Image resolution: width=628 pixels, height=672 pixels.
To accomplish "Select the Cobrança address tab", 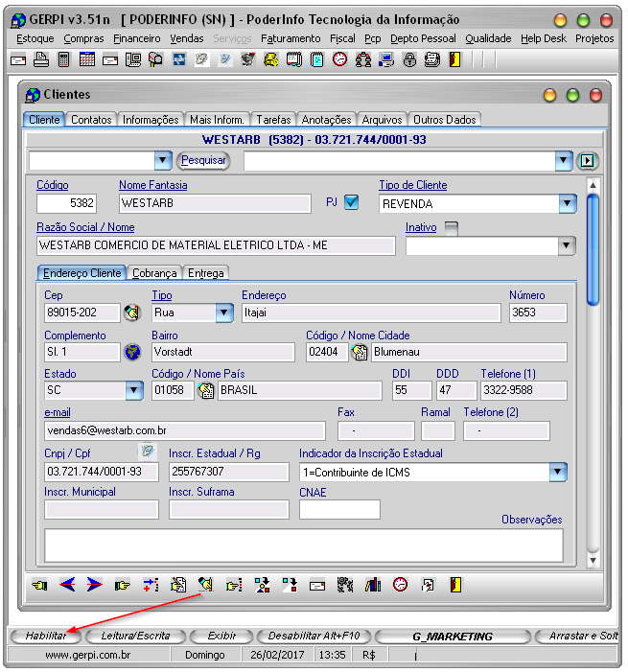I will pyautogui.click(x=154, y=273).
